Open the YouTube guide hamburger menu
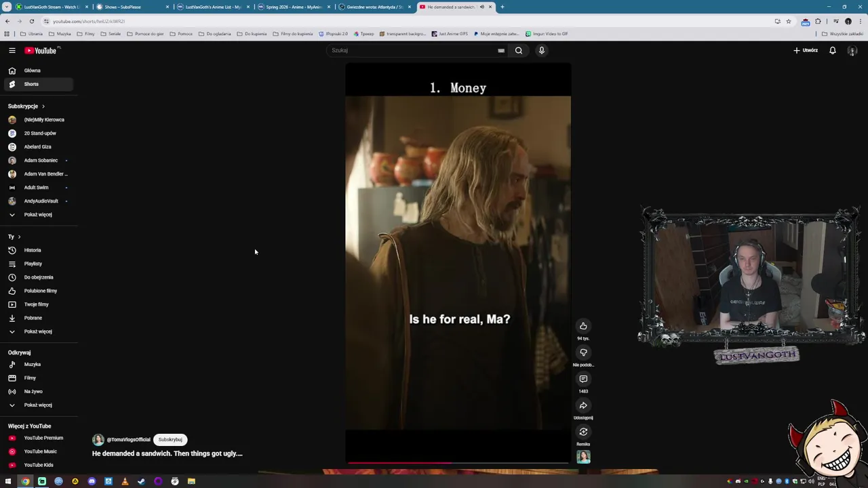 pos(12,50)
